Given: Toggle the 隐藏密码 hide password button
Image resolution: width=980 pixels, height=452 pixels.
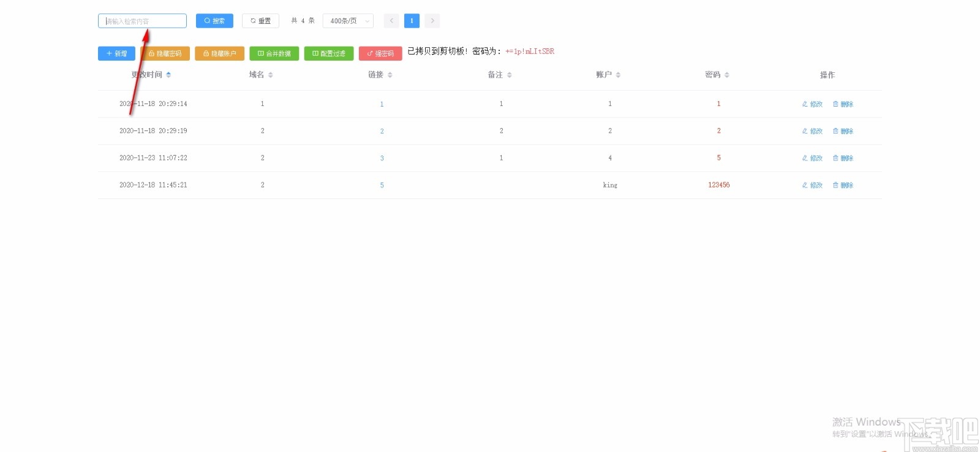Looking at the screenshot, I should coord(165,54).
